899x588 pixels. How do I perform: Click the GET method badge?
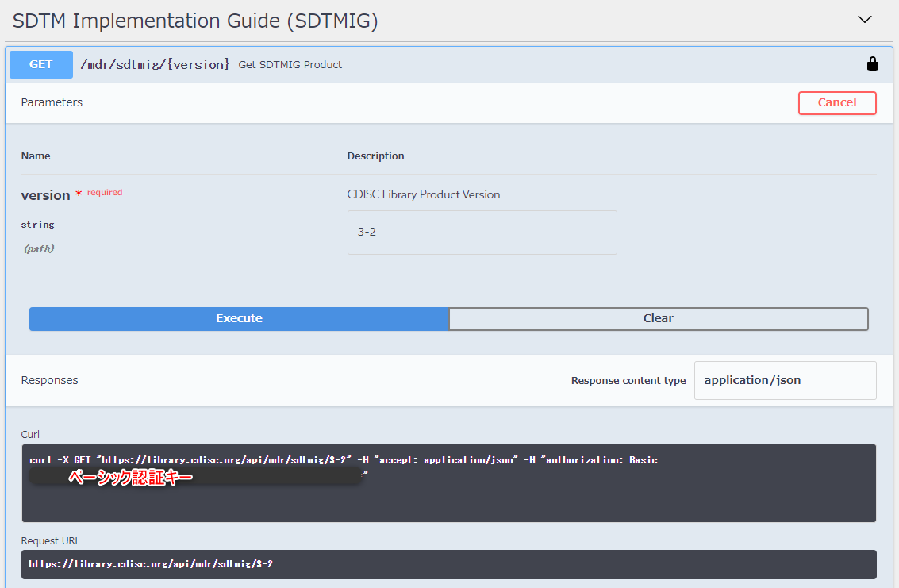tap(40, 64)
